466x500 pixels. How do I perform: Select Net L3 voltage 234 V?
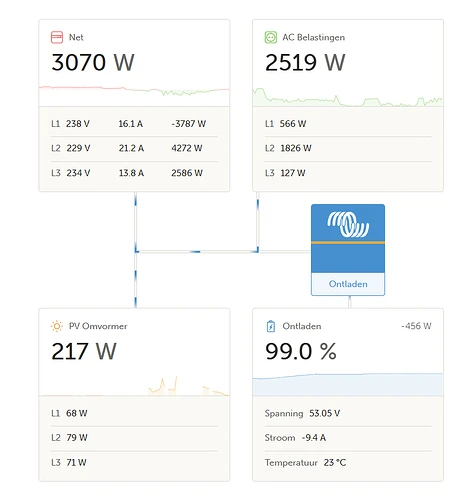click(78, 173)
